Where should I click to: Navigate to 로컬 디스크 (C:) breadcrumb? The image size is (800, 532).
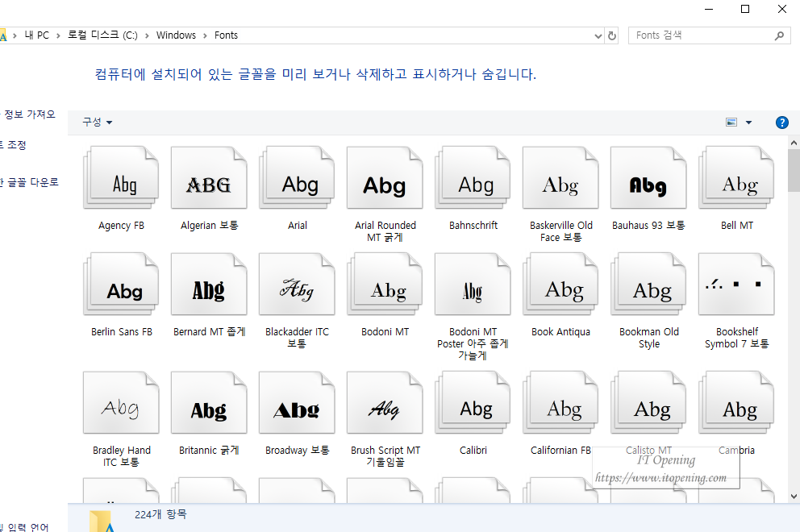point(102,35)
